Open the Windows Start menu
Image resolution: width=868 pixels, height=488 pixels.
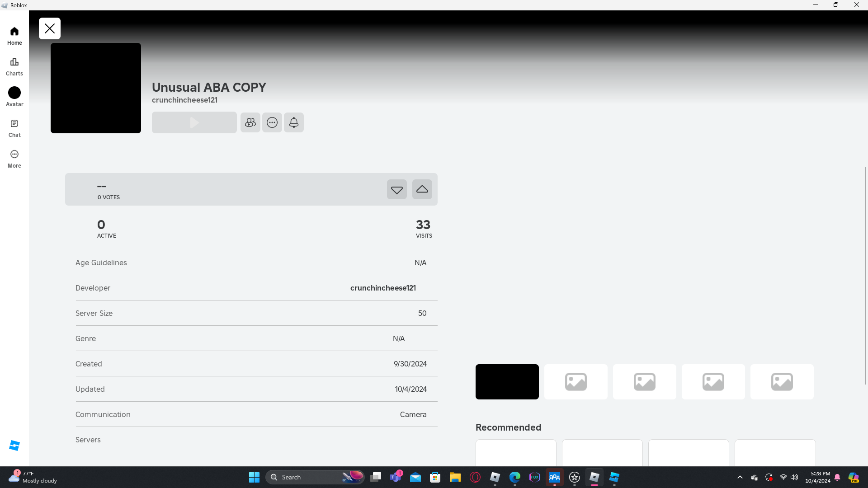tap(254, 477)
